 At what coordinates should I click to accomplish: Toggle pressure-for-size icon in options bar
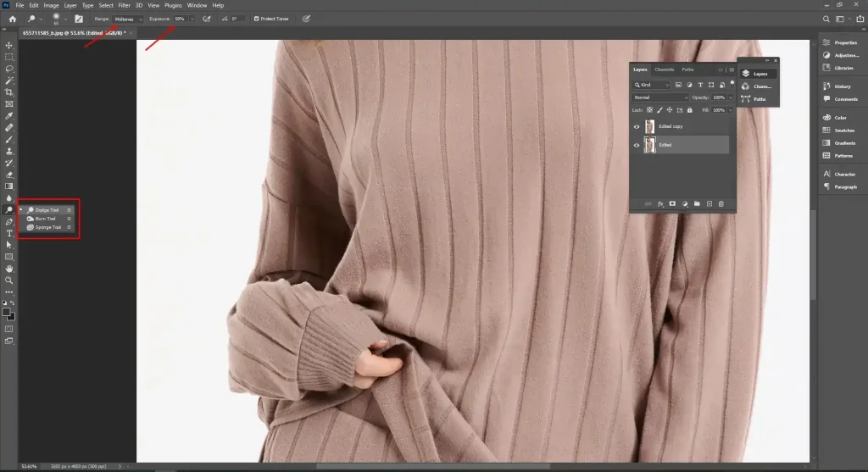click(x=306, y=19)
